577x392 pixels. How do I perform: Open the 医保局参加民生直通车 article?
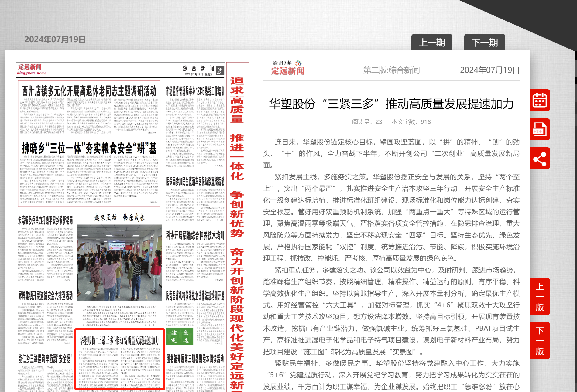195,182
